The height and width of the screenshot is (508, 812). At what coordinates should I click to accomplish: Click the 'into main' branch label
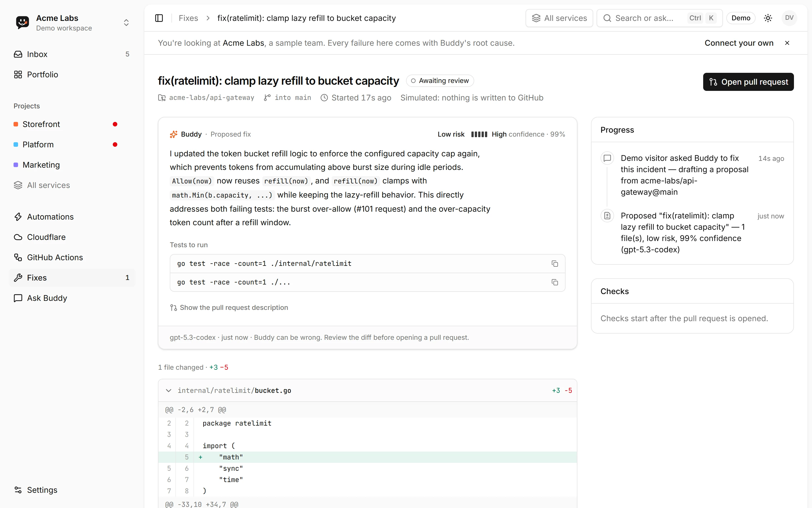tap(288, 98)
